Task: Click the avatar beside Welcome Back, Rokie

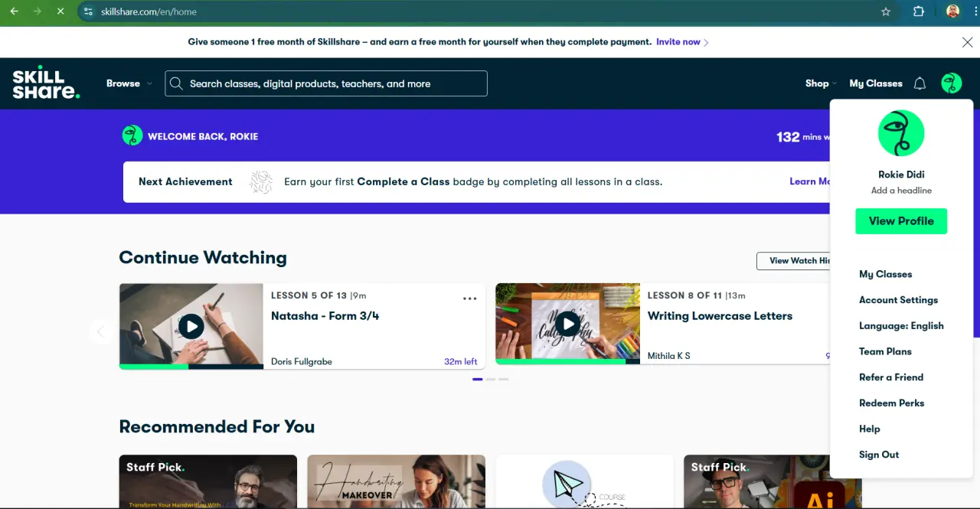Action: click(132, 135)
